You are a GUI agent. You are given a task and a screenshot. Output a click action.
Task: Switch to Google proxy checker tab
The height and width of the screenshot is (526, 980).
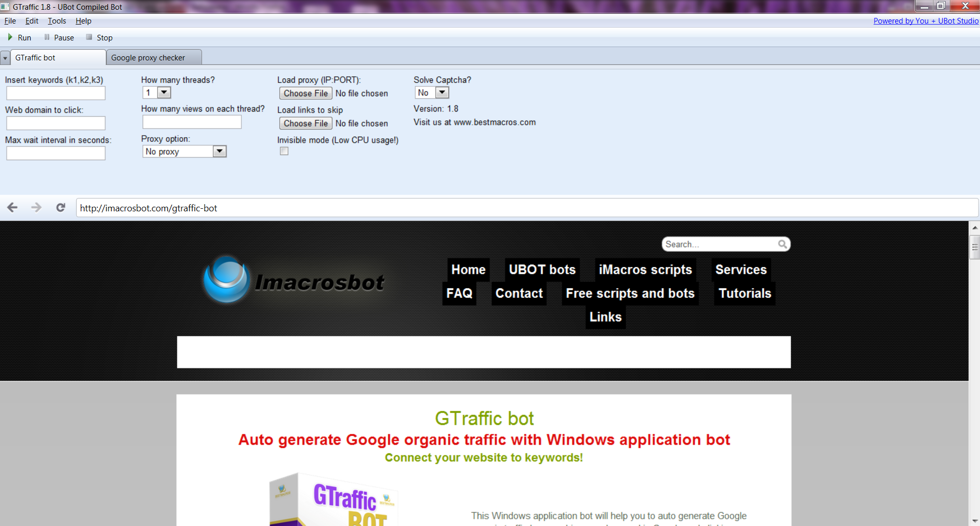coord(154,58)
